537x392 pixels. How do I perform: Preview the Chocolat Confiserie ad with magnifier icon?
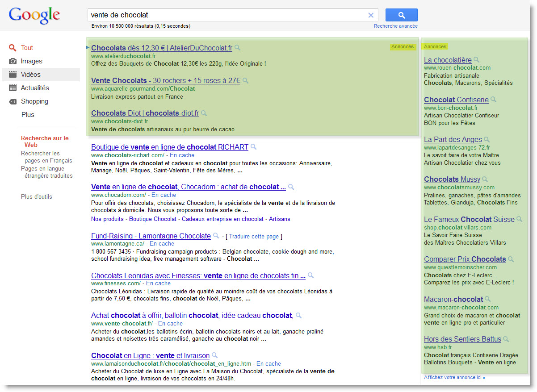point(493,100)
